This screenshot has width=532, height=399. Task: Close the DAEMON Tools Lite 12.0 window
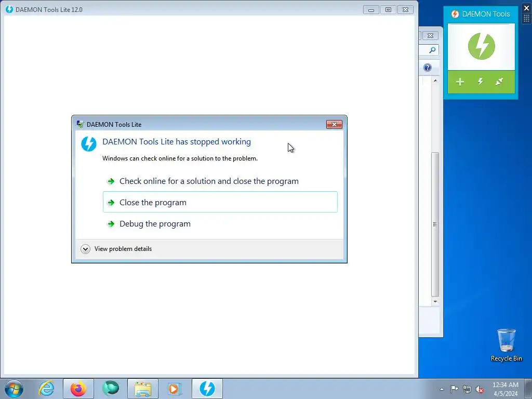pyautogui.click(x=405, y=10)
